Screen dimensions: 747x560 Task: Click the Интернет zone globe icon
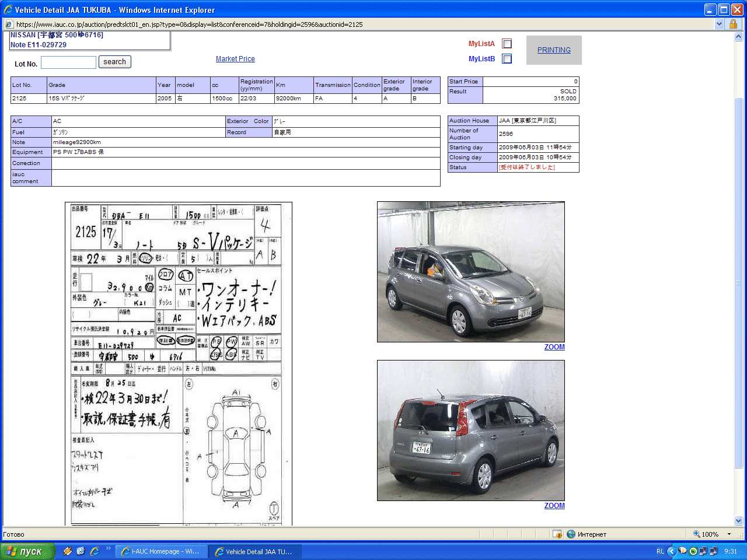pos(571,534)
